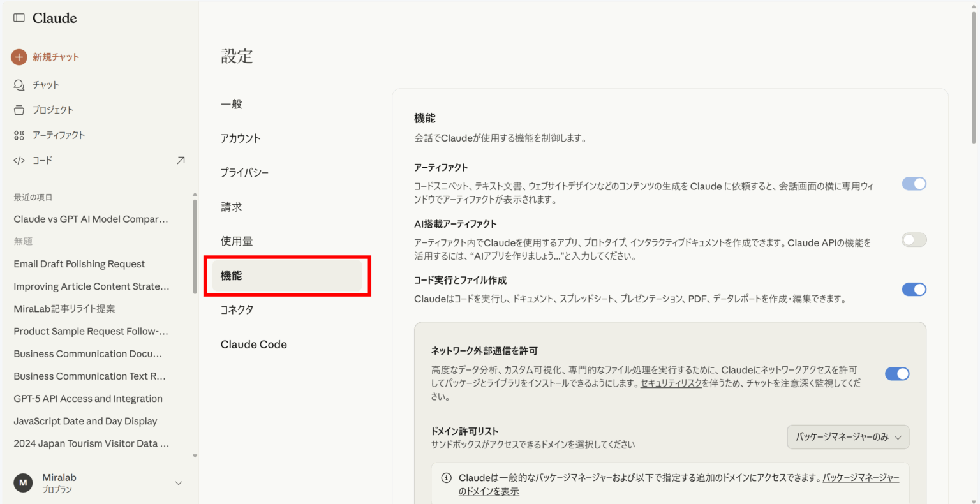Screen dimensions: 980x504
Task: Click info icon in package manager notice
Action: point(447,478)
